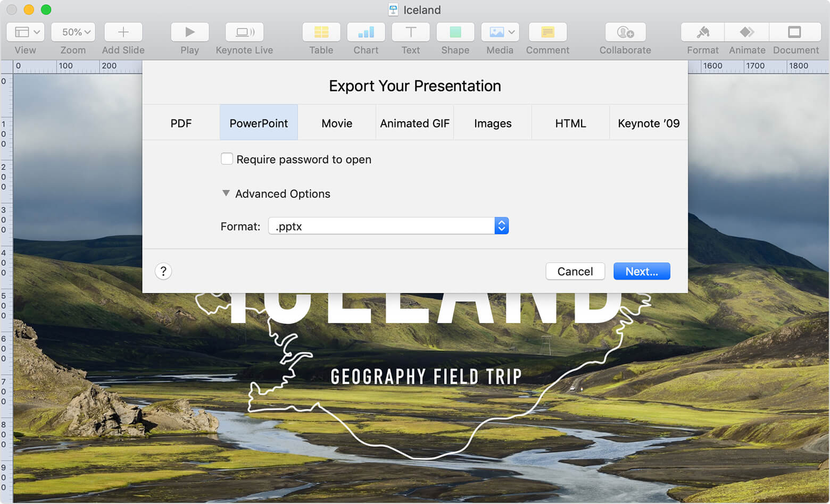Screen dimensions: 830x504
Task: Click the Next… button
Action: click(x=641, y=271)
